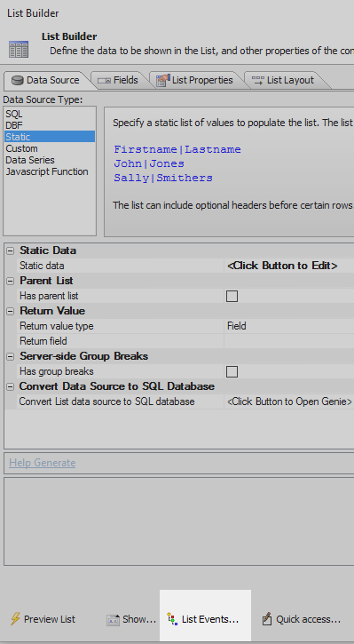Click the Parent List section heading
This screenshot has width=354, height=644.
[x=46, y=281]
